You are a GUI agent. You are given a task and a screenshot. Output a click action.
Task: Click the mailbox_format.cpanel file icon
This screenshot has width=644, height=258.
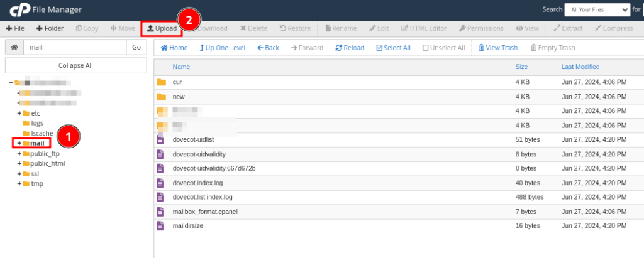point(160,212)
